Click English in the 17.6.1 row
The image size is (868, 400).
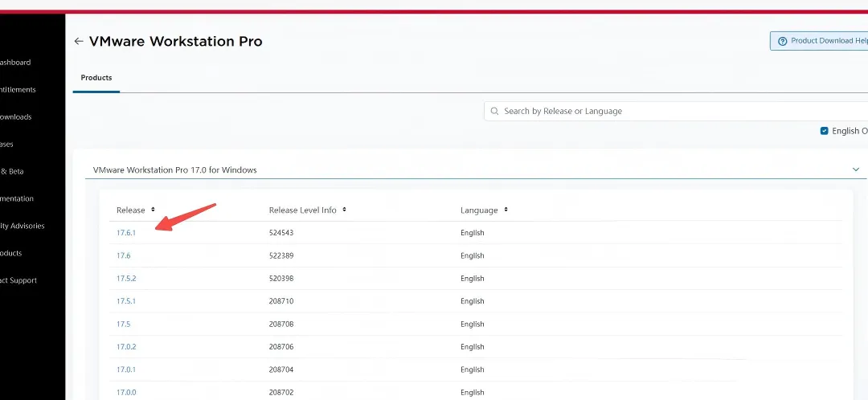coord(473,233)
